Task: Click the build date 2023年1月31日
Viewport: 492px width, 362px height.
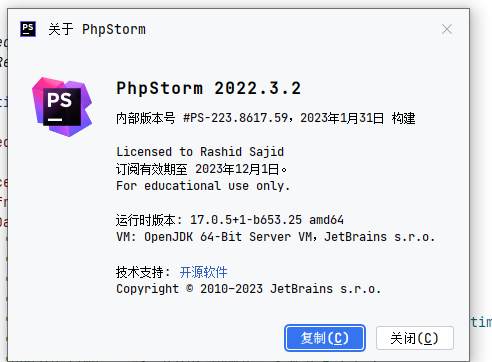Action: [x=342, y=118]
